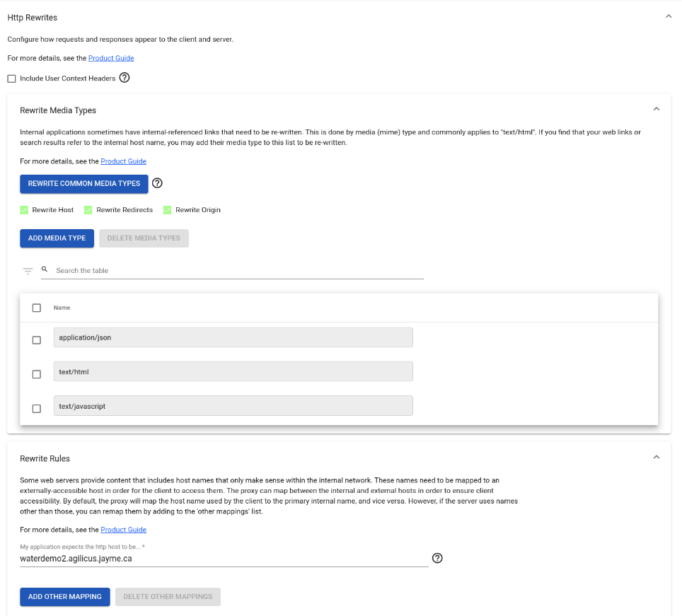Image resolution: width=682 pixels, height=616 pixels.
Task: Check the text/javascript row checkbox
Action: pyautogui.click(x=37, y=408)
